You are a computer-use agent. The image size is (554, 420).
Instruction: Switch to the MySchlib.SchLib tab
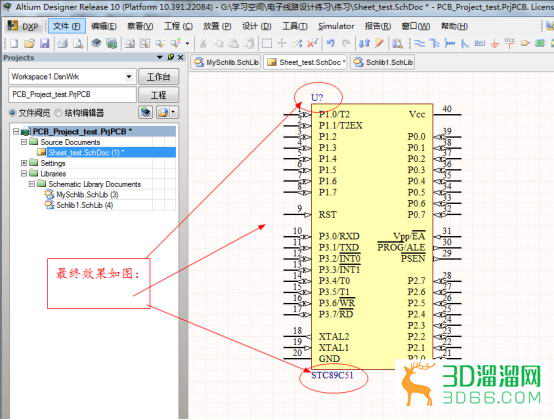pyautogui.click(x=226, y=62)
